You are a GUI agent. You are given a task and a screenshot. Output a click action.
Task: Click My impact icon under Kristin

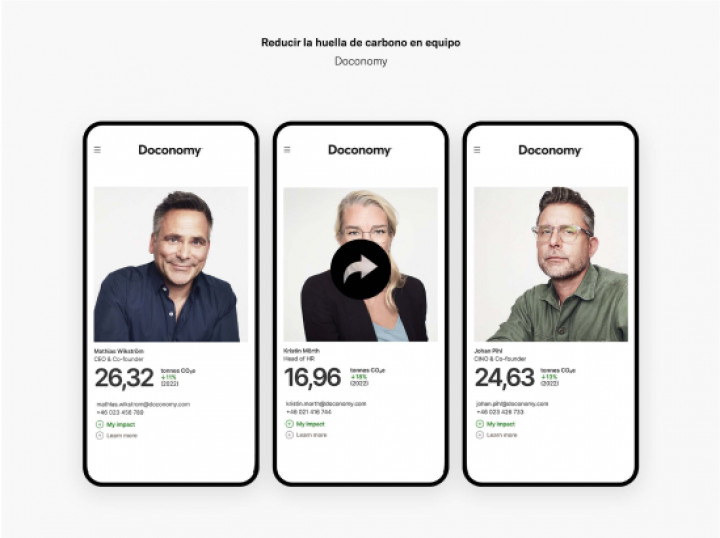[289, 424]
